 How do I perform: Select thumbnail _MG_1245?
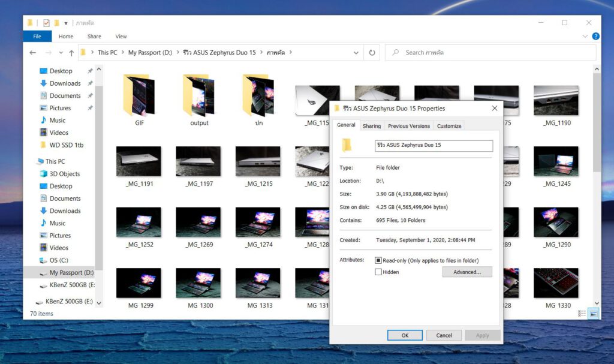click(x=556, y=161)
